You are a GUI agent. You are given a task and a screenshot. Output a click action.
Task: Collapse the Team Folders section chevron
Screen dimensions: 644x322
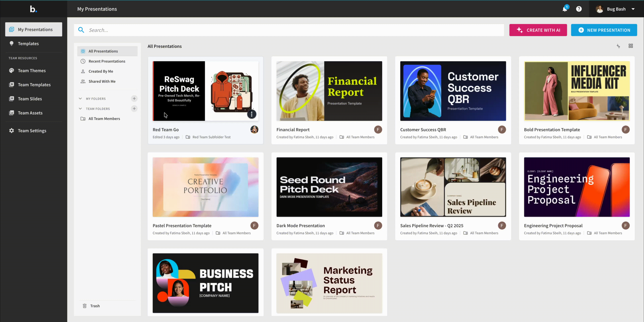click(x=80, y=109)
